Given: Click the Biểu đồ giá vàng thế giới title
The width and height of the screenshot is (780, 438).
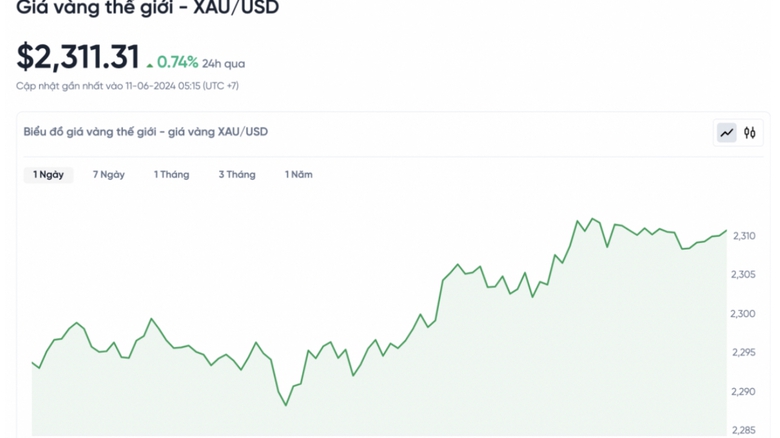Looking at the screenshot, I should [145, 132].
